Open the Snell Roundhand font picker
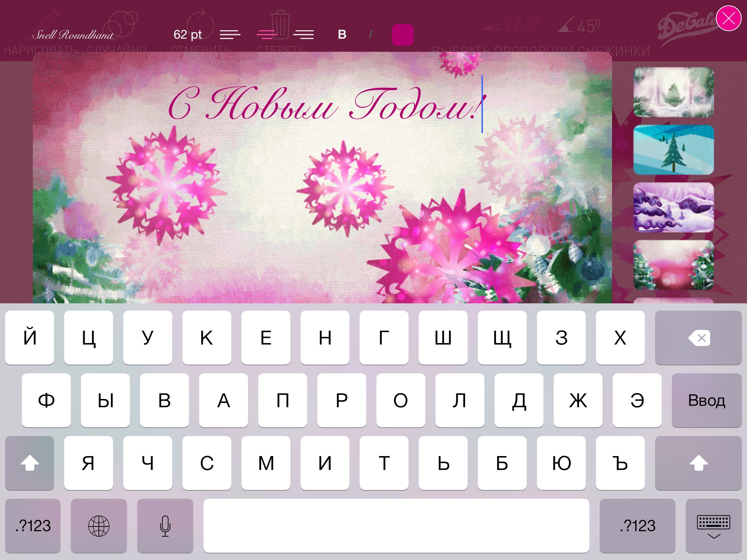Image resolution: width=747 pixels, height=560 pixels. pyautogui.click(x=73, y=35)
